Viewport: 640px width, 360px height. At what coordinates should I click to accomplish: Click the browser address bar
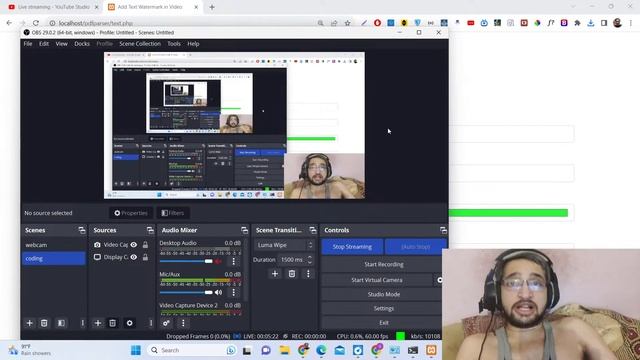(x=180, y=23)
